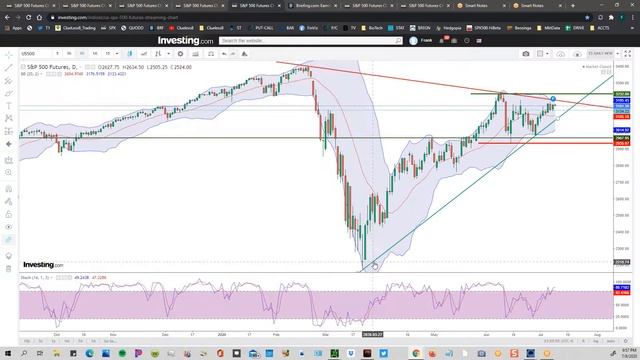Open Twitter app in taskbar
The width and height of the screenshot is (640, 360).
383,353
